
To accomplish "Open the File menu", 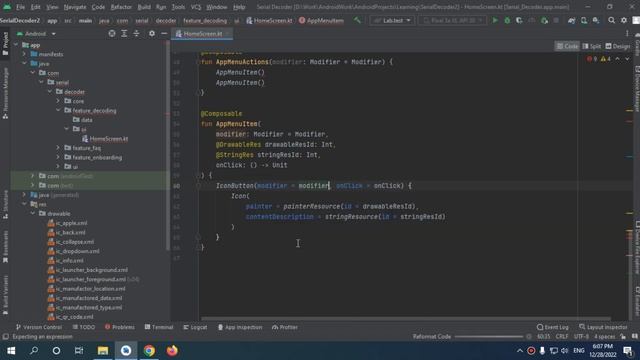I will (x=20, y=7).
